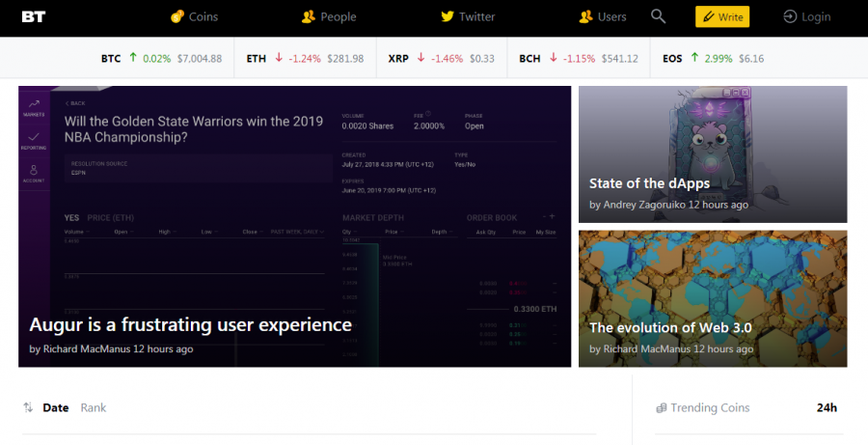
Task: Click EOS green up arrow
Action: [x=694, y=57]
